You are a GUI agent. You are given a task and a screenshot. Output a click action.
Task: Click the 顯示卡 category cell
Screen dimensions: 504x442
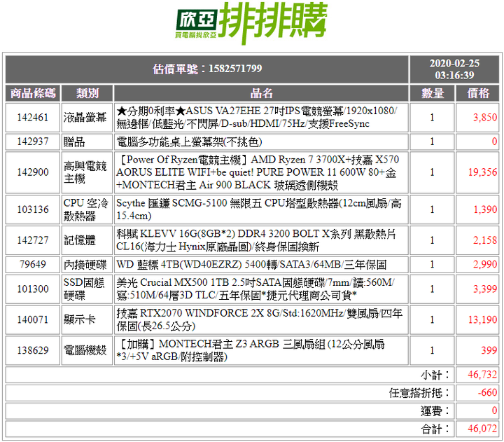87,319
